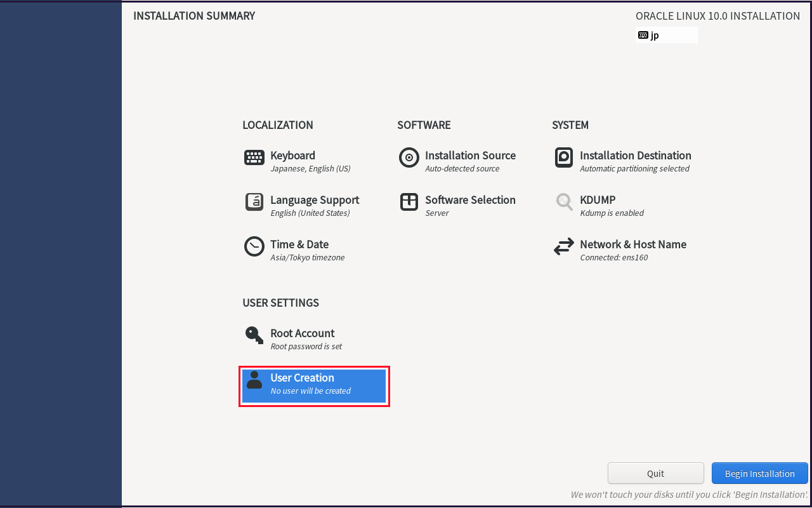Click the Time & Date clock icon

[x=254, y=246]
